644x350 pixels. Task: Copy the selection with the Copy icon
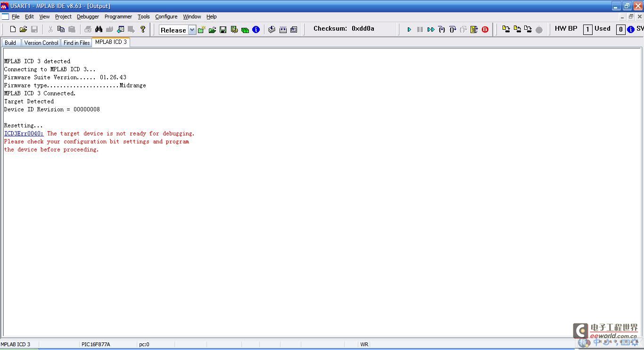pyautogui.click(x=61, y=29)
